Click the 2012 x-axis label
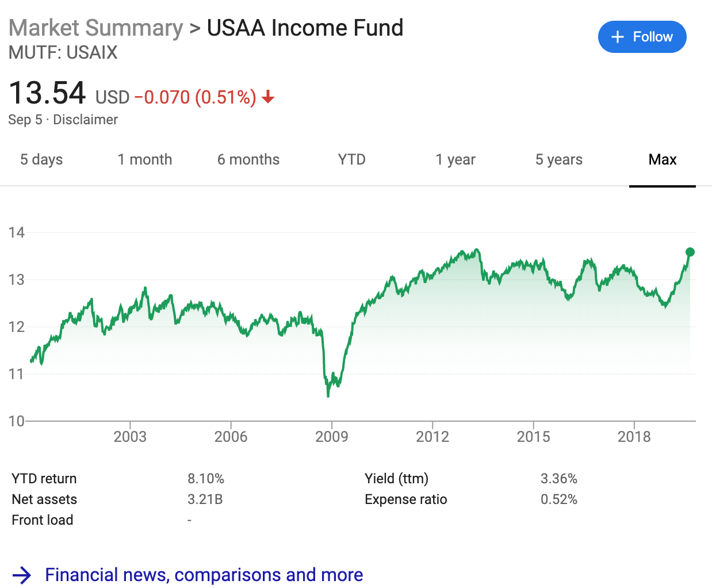 [432, 437]
